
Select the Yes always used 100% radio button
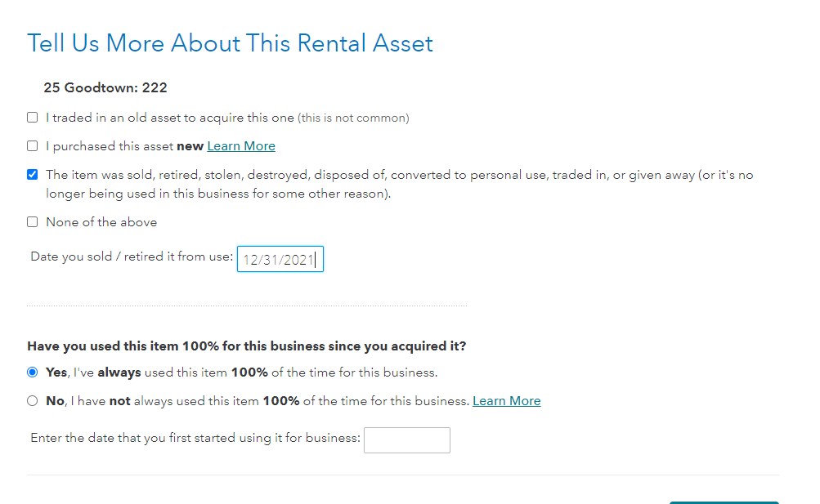(x=33, y=372)
